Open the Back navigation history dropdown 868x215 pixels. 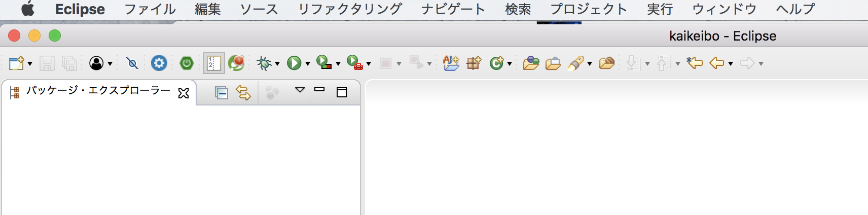pyautogui.click(x=731, y=64)
